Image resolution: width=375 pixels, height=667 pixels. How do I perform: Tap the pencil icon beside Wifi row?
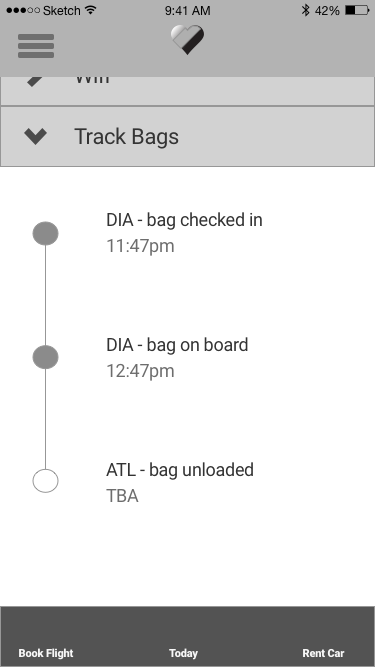(35, 81)
